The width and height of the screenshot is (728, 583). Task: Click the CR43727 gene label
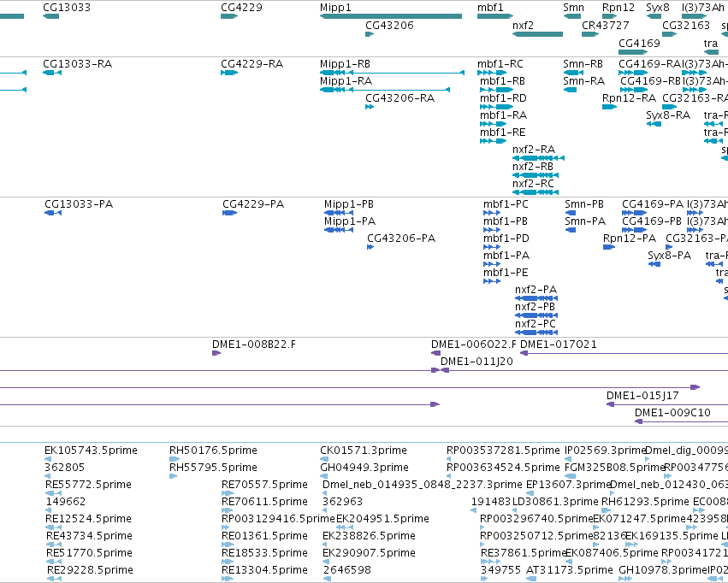tap(606, 25)
